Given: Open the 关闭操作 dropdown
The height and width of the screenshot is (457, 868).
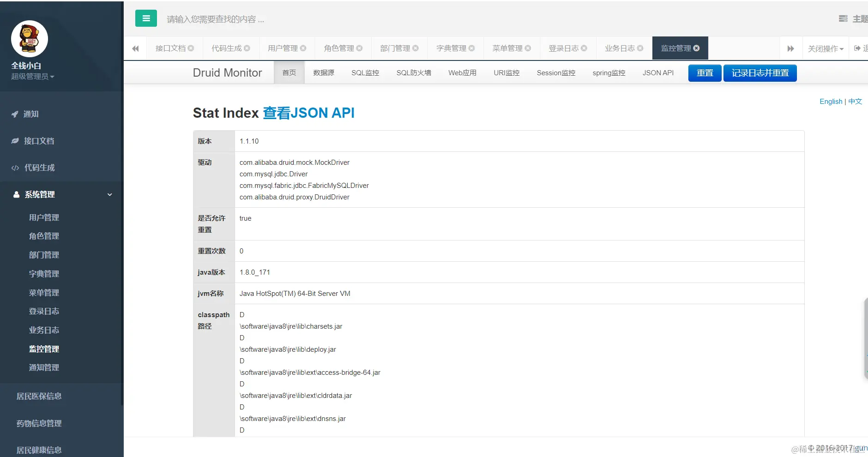Looking at the screenshot, I should (826, 48).
